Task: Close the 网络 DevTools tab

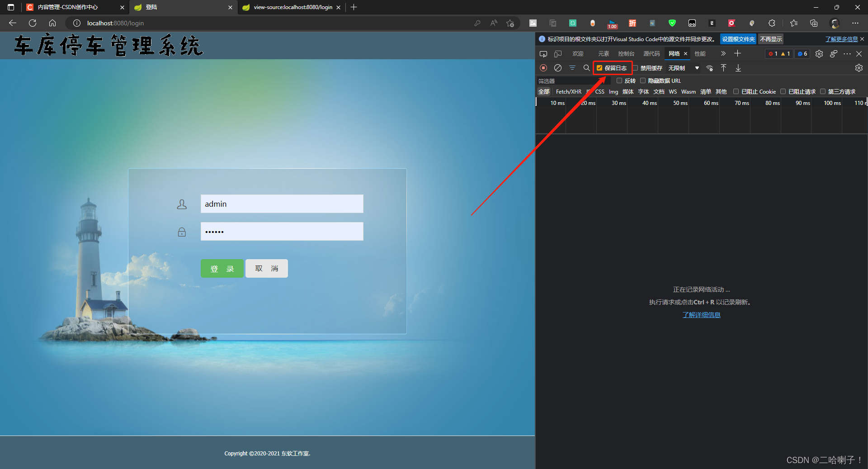Action: [x=685, y=54]
